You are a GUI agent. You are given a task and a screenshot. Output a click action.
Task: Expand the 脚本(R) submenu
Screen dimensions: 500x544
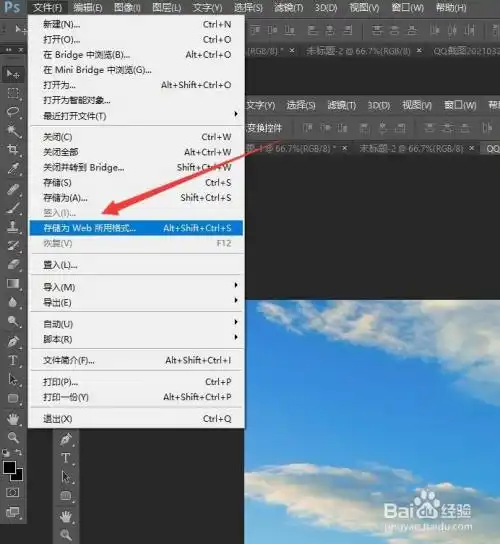coord(137,339)
